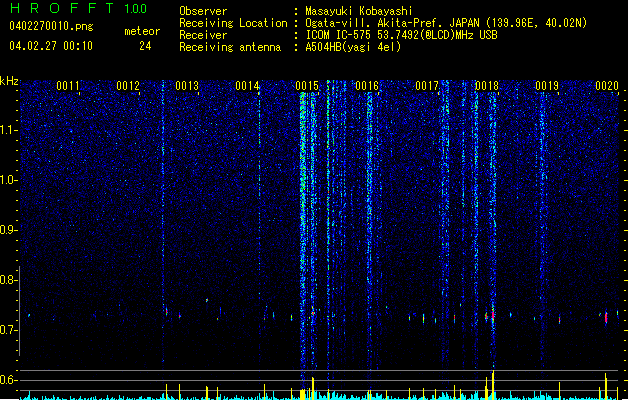Click the 0.9 kHz axis label
This screenshot has width=629, height=400.
click(x=8, y=230)
